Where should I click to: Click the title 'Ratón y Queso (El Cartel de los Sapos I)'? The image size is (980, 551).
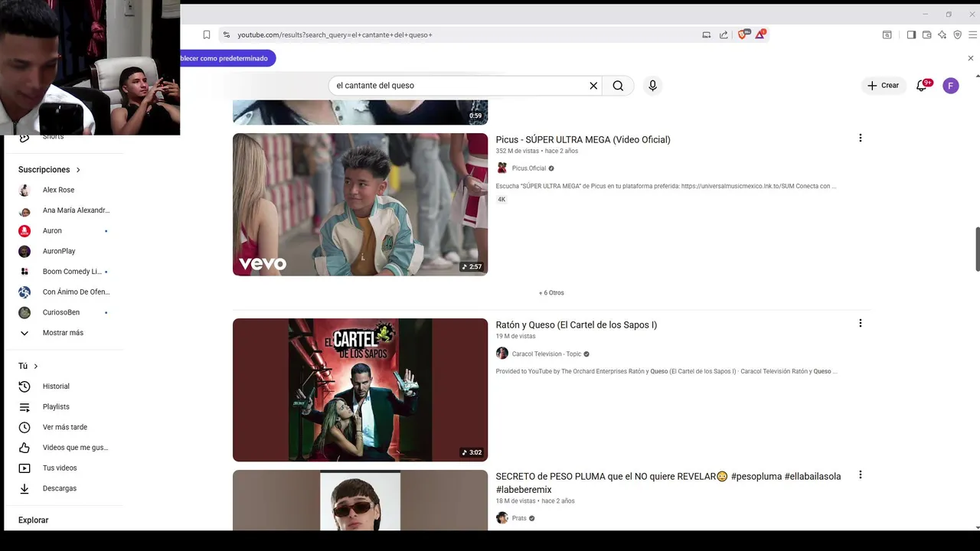pos(577,324)
